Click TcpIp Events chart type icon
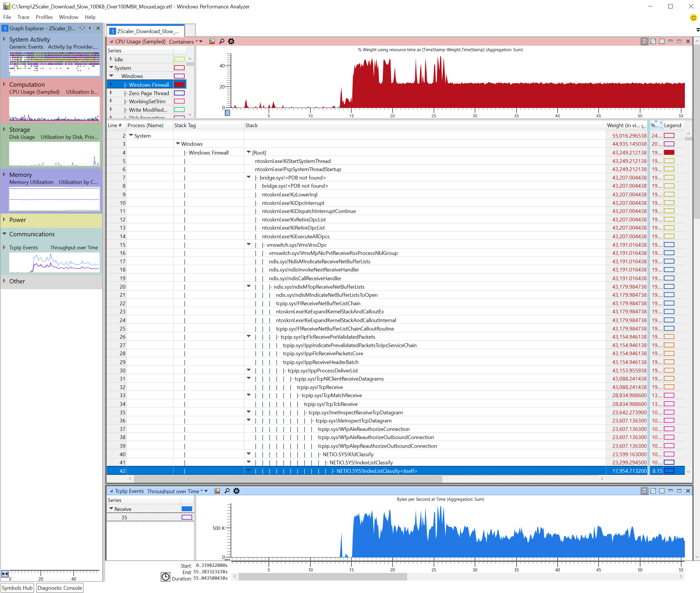Image resolution: width=700 pixels, height=593 pixels. (217, 491)
